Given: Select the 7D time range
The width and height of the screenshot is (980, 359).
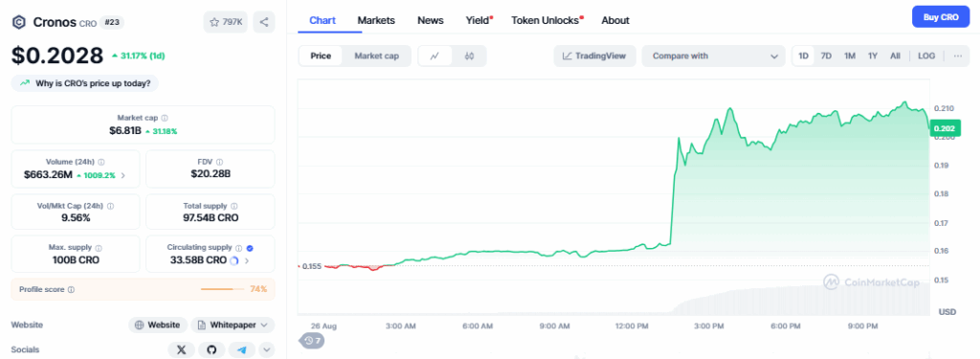Looking at the screenshot, I should tap(826, 56).
